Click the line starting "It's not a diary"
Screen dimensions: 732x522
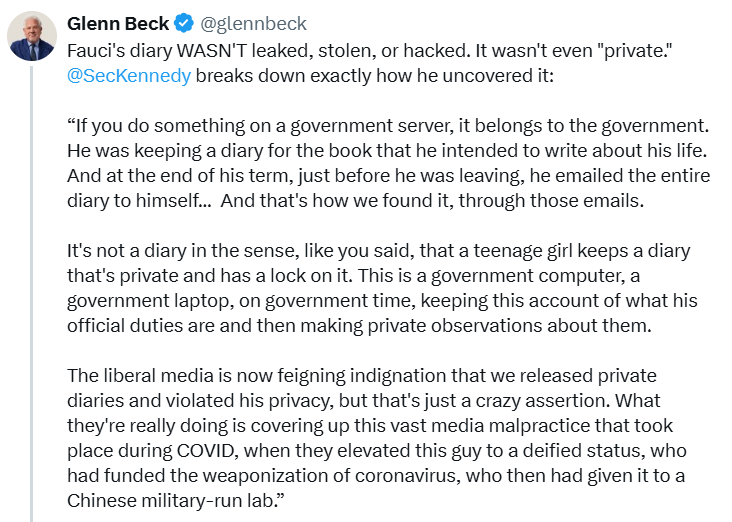tap(378, 251)
